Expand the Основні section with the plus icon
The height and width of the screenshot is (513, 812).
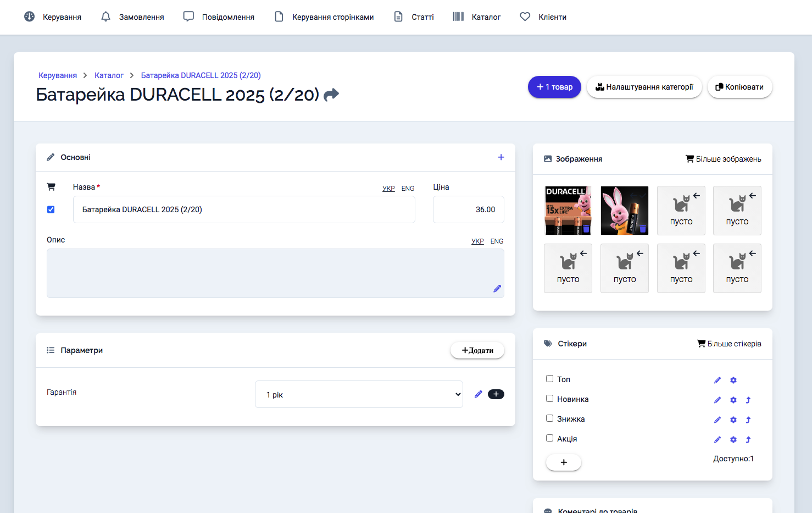(501, 157)
